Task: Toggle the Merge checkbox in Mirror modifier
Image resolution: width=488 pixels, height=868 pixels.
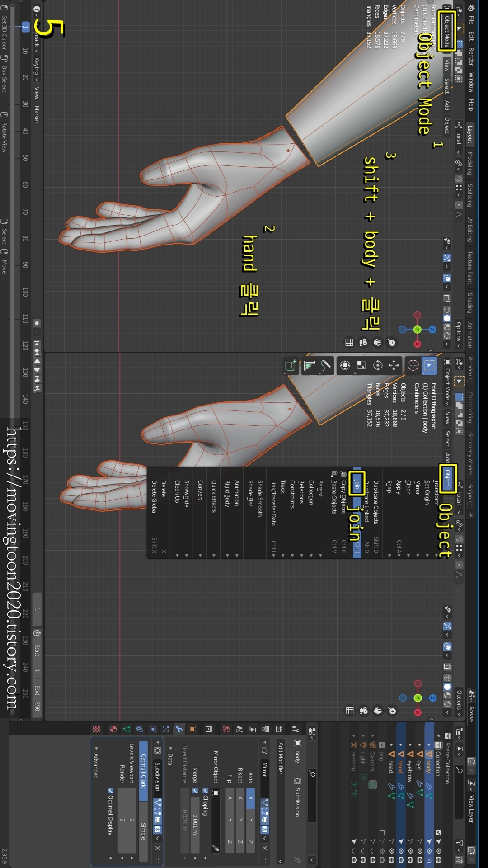Action: [195, 791]
